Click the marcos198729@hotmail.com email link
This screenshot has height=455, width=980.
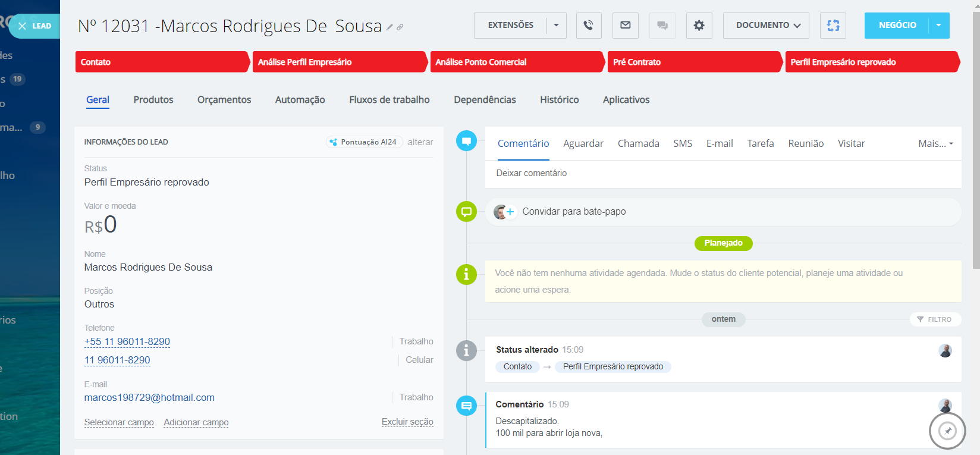[149, 397]
